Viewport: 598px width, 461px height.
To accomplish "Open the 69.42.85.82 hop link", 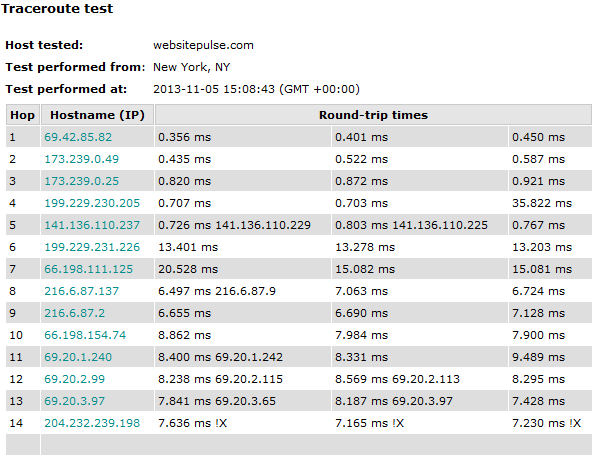I will [x=78, y=137].
